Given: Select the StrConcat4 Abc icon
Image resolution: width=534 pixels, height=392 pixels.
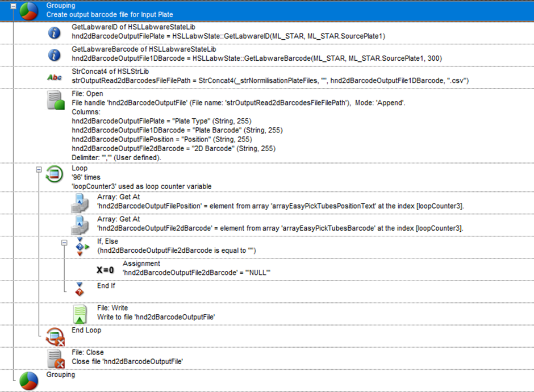Looking at the screenshot, I should (x=55, y=77).
